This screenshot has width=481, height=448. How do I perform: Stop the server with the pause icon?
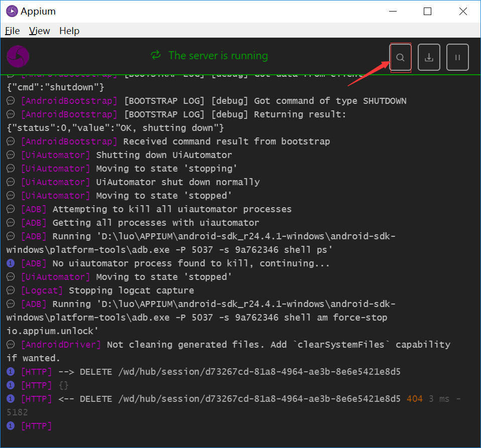click(457, 57)
